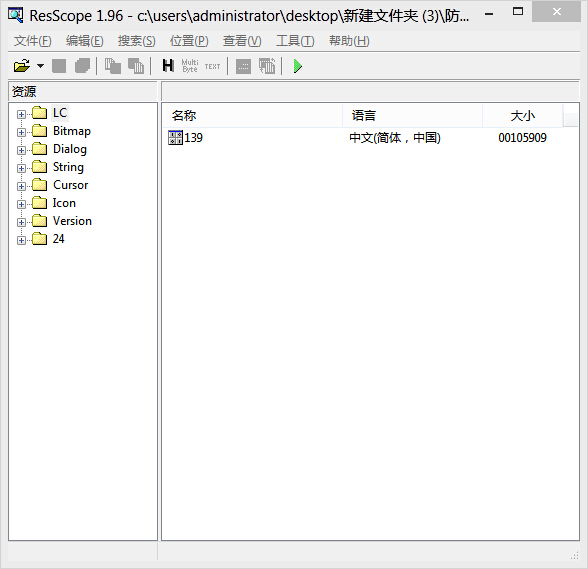Select the Cursor folder in the tree

point(70,185)
